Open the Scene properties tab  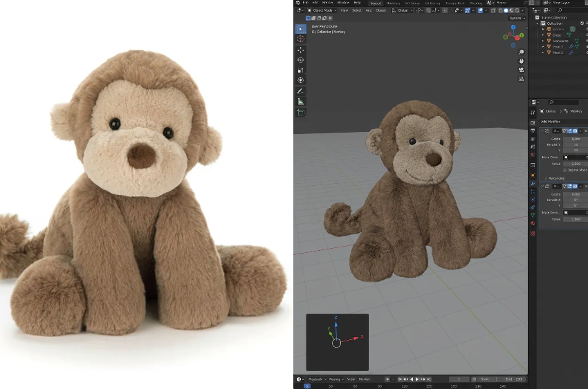tap(533, 146)
